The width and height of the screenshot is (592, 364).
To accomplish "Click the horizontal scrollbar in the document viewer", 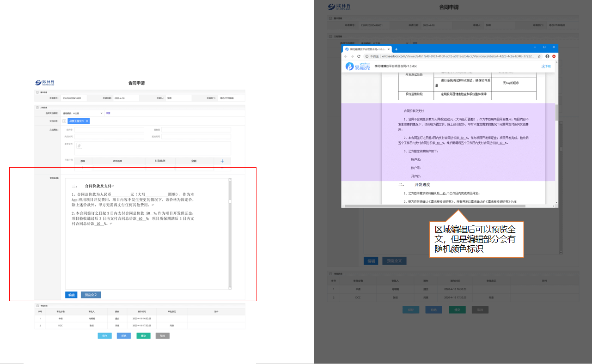I will [434, 206].
